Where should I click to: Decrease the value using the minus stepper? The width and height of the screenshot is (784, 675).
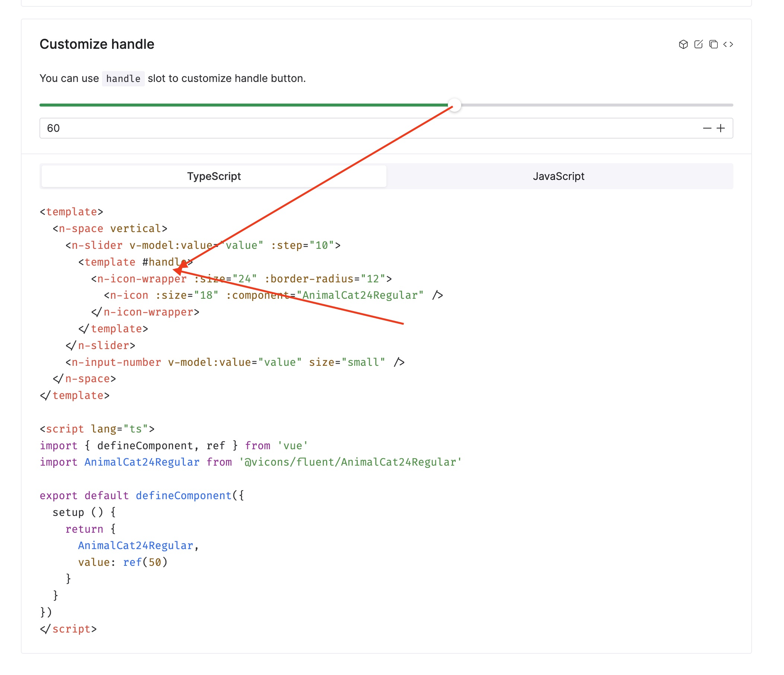(x=707, y=128)
